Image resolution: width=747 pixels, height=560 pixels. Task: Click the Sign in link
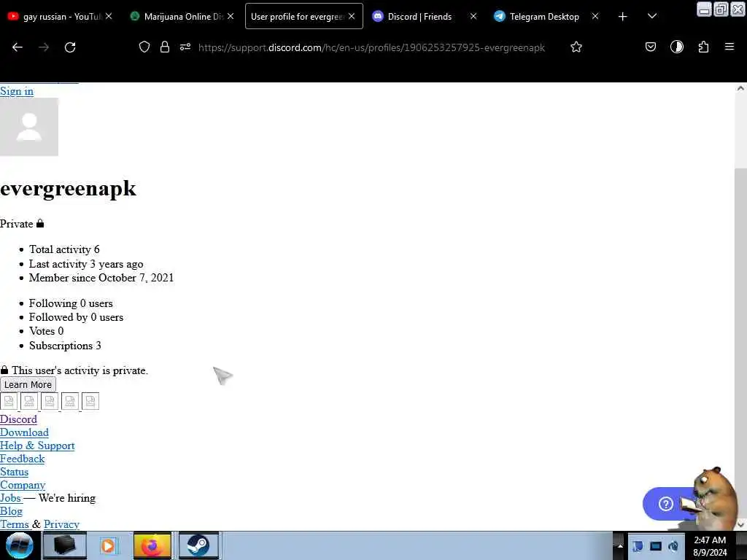17,91
